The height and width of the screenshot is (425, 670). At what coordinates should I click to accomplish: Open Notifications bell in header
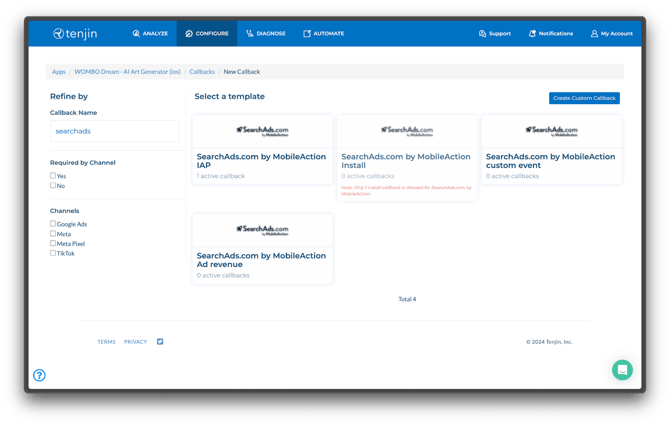550,34
